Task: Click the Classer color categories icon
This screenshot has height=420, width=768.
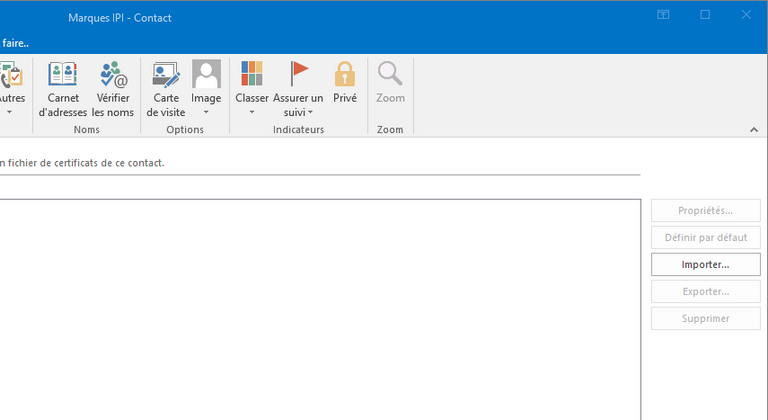Action: click(252, 75)
